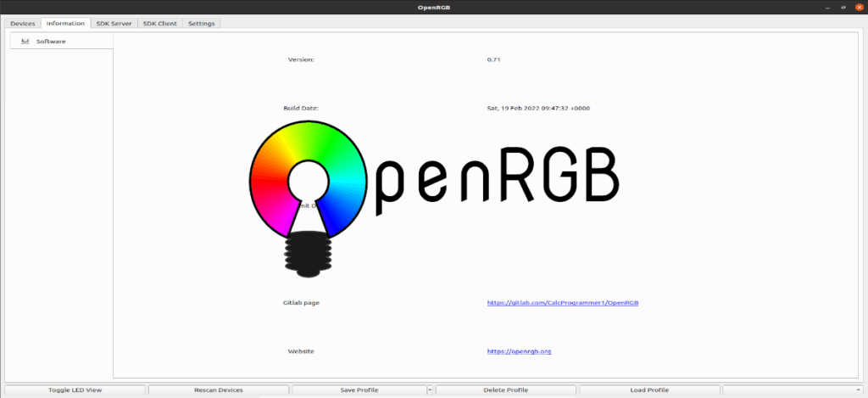Viewport: 868px width, 398px height.
Task: Select the Information tab
Action: 65,24
